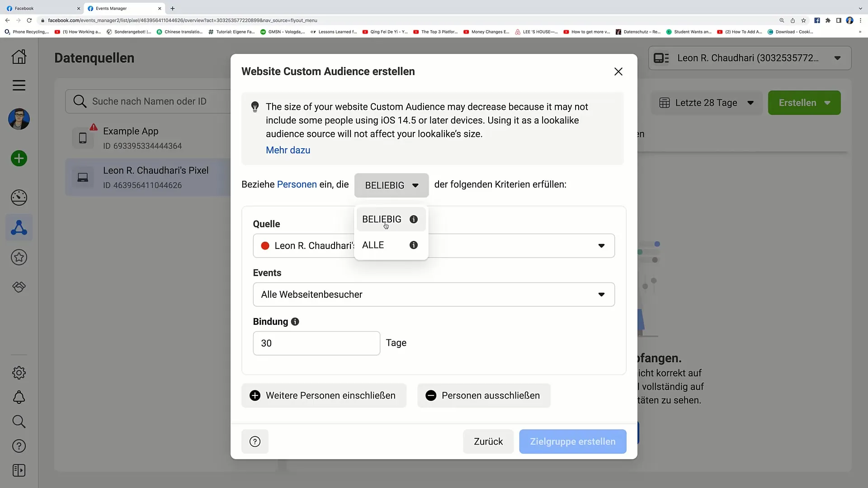Image resolution: width=868 pixels, height=488 pixels.
Task: Select ALLE from the dropdown options
Action: 373,245
